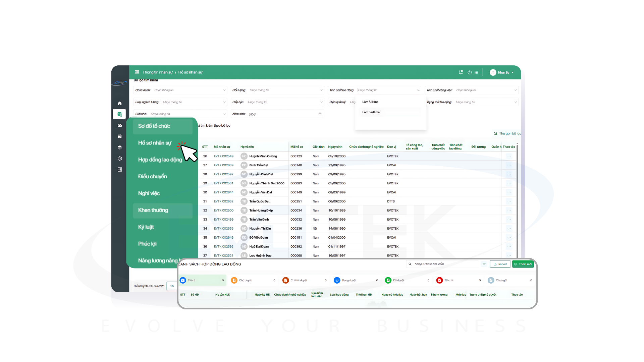This screenshot has width=644, height=362.
Task: Click the name Nguyễn Thị Dịu
Action: [260, 229]
